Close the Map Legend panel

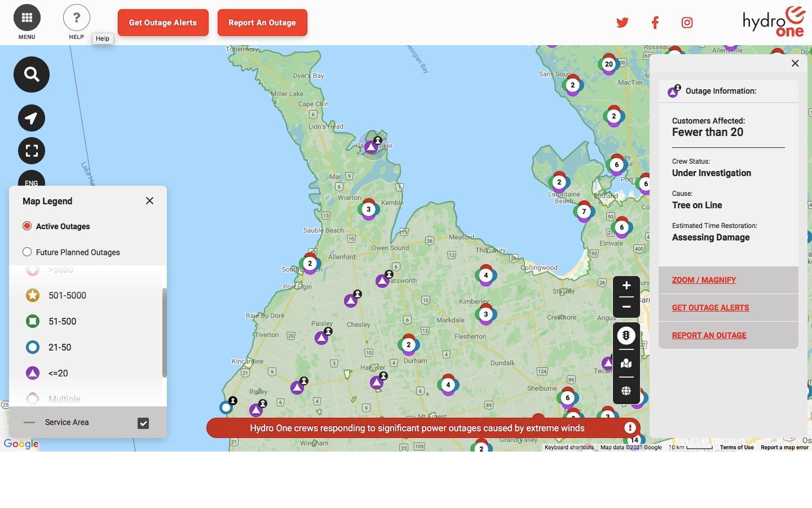pyautogui.click(x=149, y=201)
